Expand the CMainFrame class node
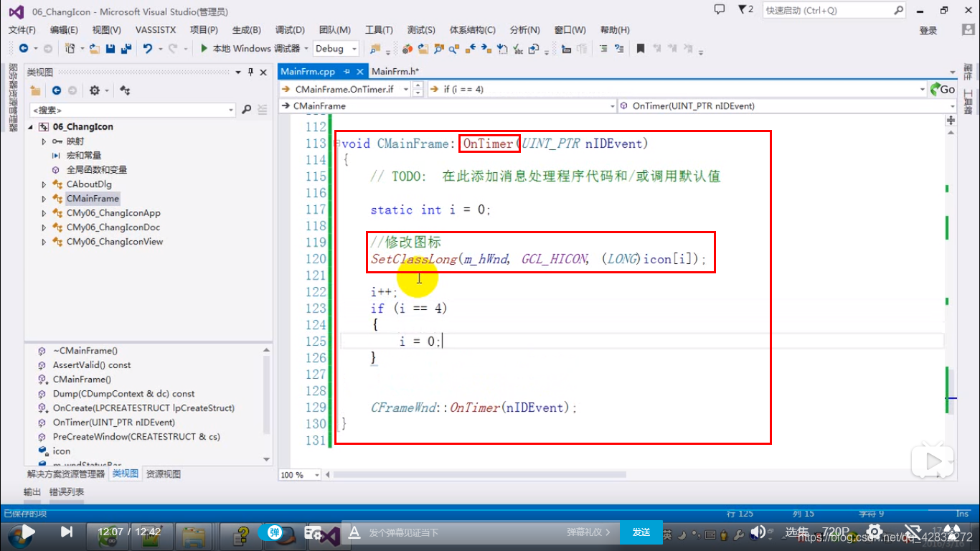 (44, 199)
